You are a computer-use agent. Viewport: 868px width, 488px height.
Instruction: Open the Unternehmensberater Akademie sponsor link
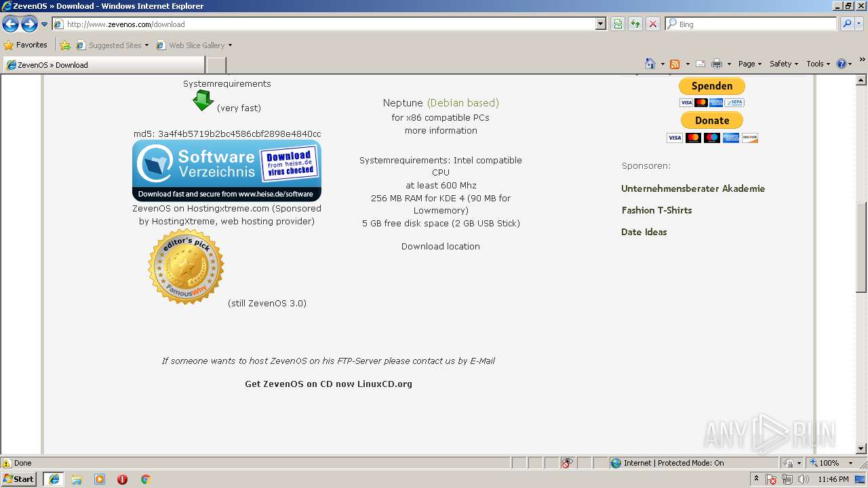click(693, 189)
